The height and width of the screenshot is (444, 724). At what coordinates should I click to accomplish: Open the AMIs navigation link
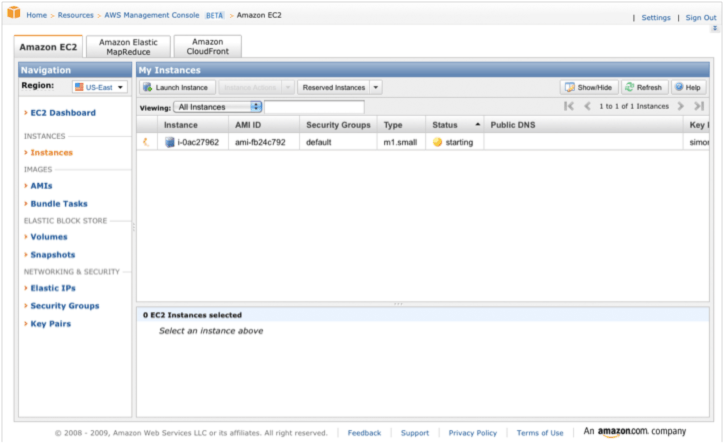point(41,186)
